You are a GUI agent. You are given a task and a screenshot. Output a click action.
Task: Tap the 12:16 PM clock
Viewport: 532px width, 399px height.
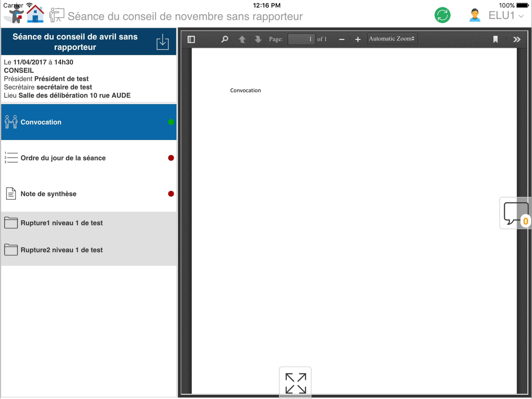coord(266,5)
